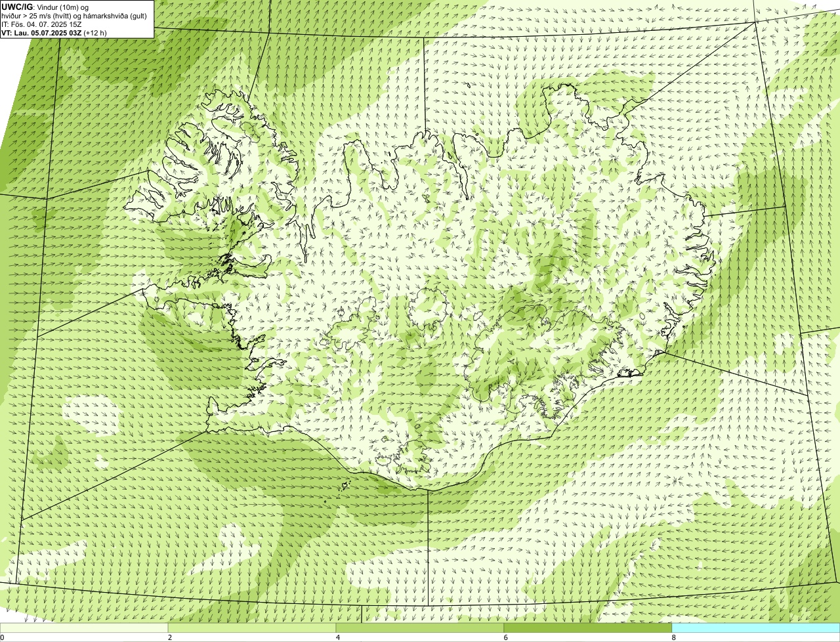Viewport: 840px width, 642px height.
Task: Select the light green 2–4 m/s color segment
Action: click(x=252, y=628)
